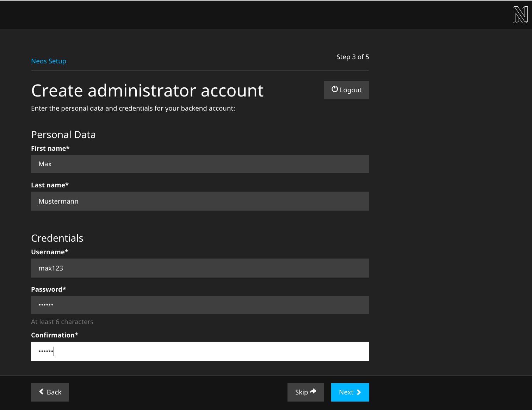The height and width of the screenshot is (410, 532).
Task: Proceed by clicking the blue Next button
Action: (350, 392)
